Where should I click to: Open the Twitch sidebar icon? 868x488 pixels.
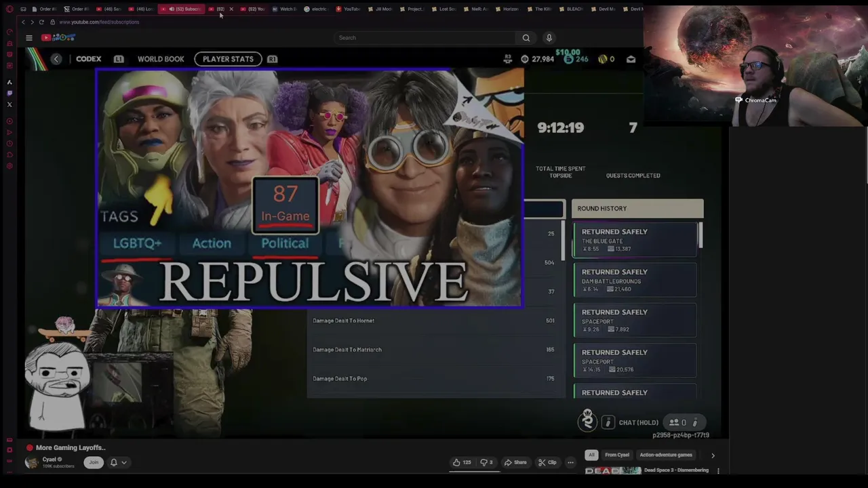[x=9, y=94]
